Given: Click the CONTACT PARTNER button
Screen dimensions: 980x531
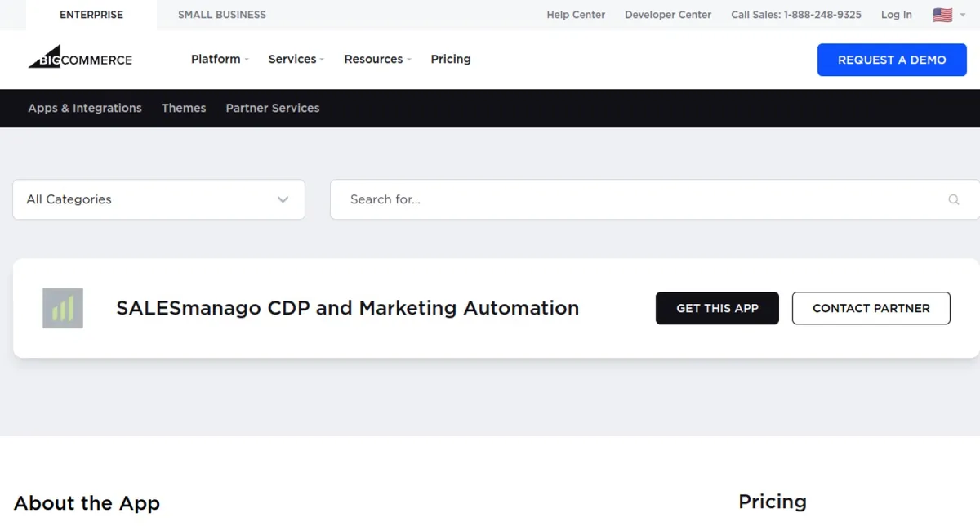Looking at the screenshot, I should (871, 308).
